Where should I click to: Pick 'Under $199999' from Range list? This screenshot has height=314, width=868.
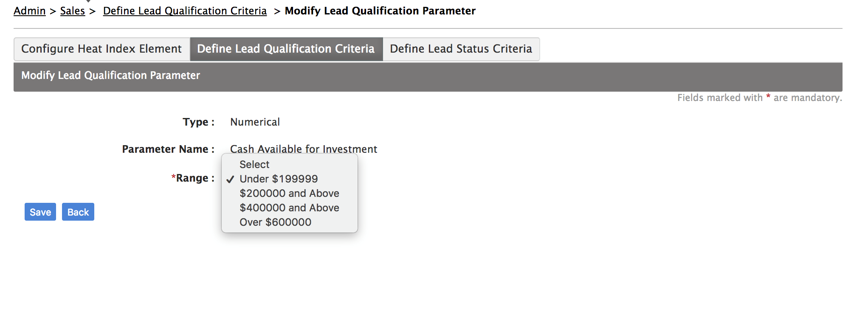[279, 179]
